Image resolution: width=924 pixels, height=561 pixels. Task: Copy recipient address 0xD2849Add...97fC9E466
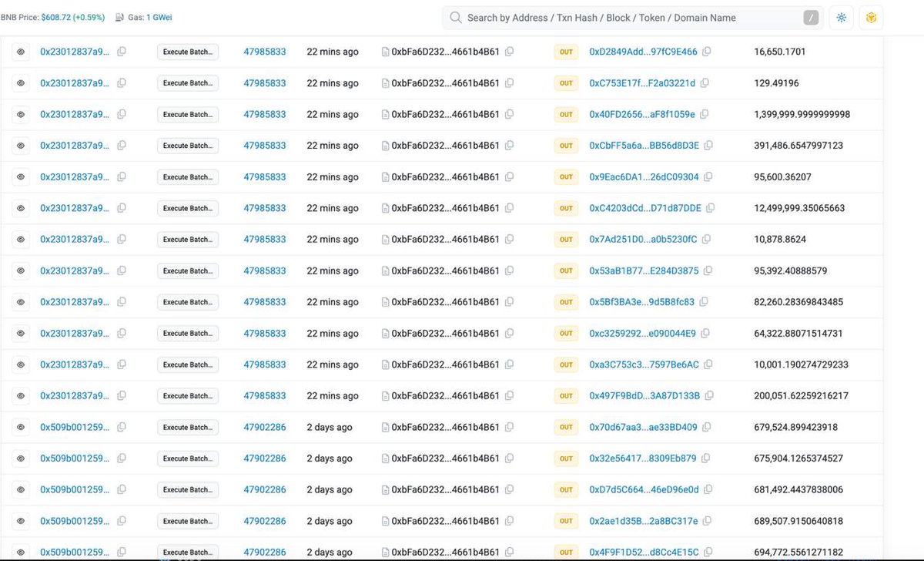(706, 52)
